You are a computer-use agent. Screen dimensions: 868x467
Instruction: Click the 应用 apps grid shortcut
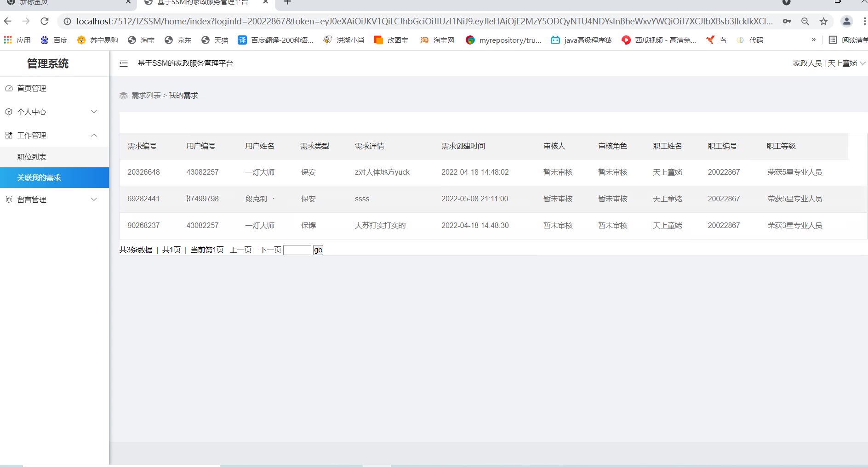17,40
